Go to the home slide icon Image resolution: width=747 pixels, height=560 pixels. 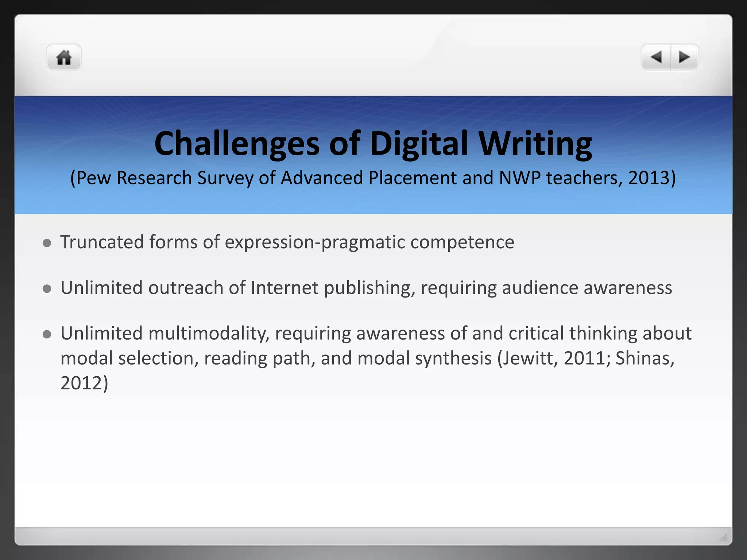[64, 57]
